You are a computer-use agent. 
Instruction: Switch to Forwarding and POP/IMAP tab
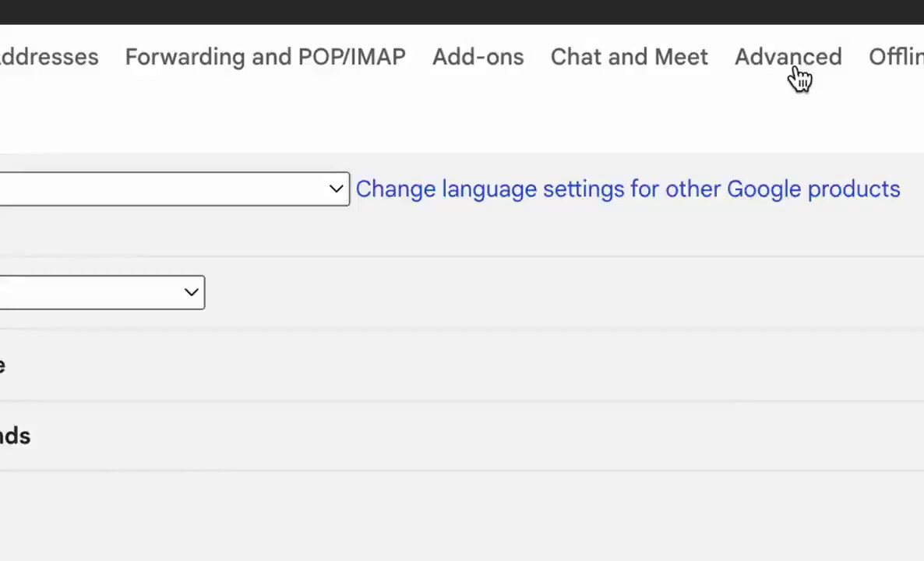coord(265,57)
